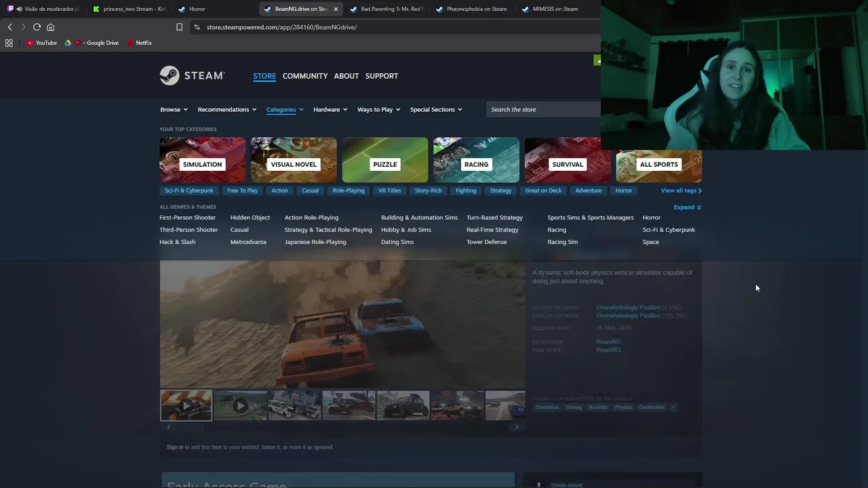
Task: Expand the Ways to Play dropdown
Action: 379,109
